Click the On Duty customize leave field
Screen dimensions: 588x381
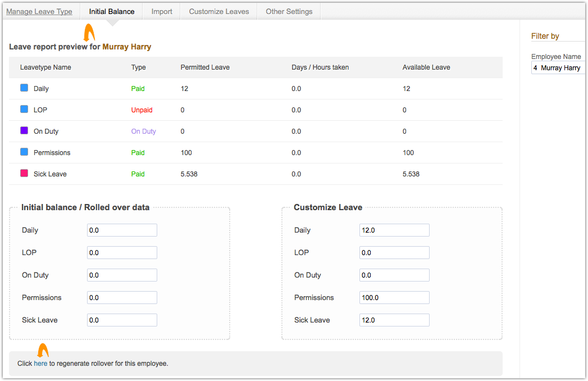pyautogui.click(x=394, y=275)
